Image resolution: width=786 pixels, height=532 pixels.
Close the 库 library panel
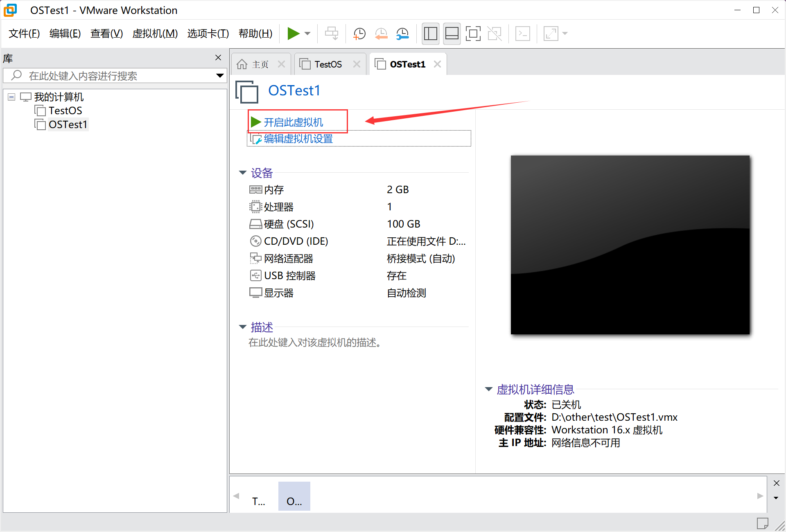[x=218, y=58]
